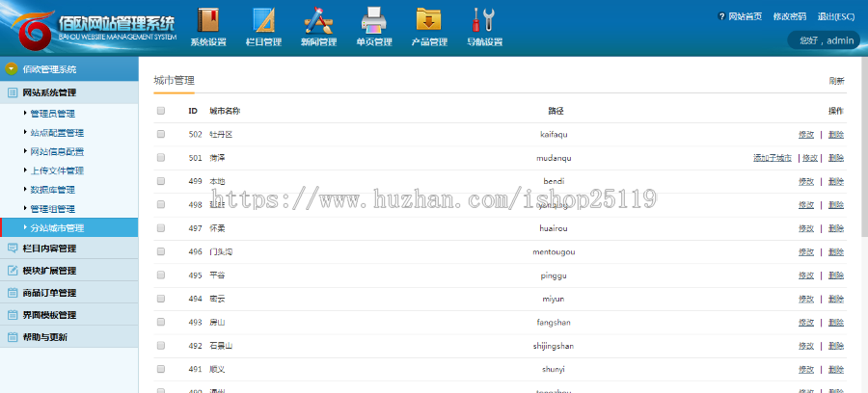
Task: Click the 城市管理 tab heading
Action: 174,81
